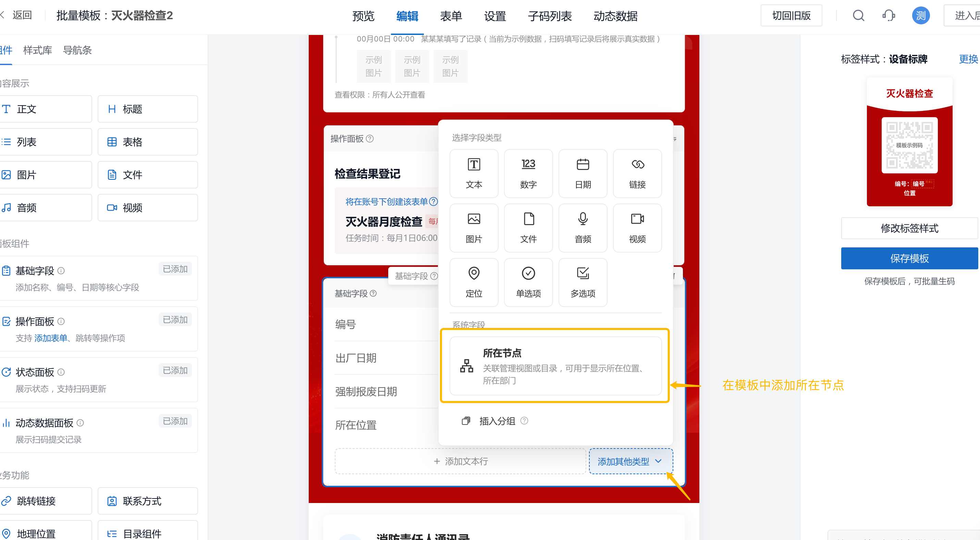
Task: Add a 联系方式 contact component
Action: click(x=148, y=501)
